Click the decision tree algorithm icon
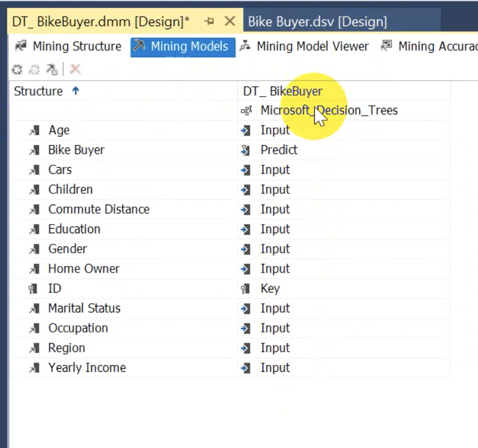The image size is (478, 448). pyautogui.click(x=246, y=110)
